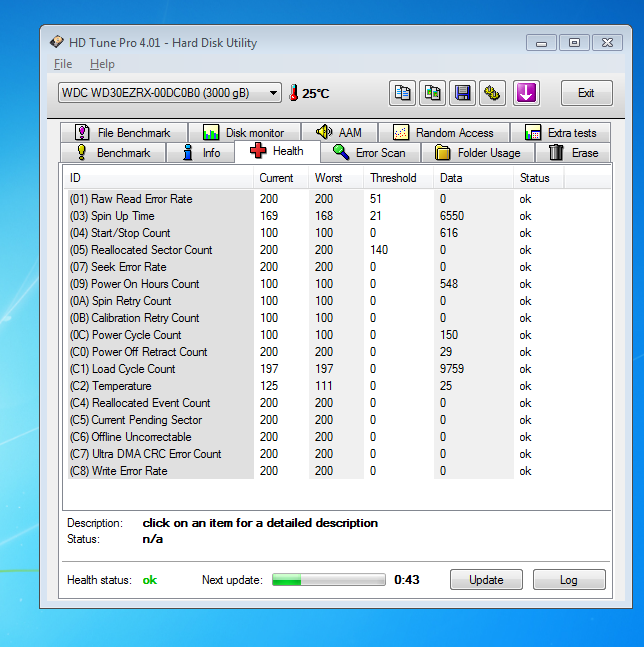The image size is (644, 647).
Task: Open the Help menu
Action: point(102,64)
